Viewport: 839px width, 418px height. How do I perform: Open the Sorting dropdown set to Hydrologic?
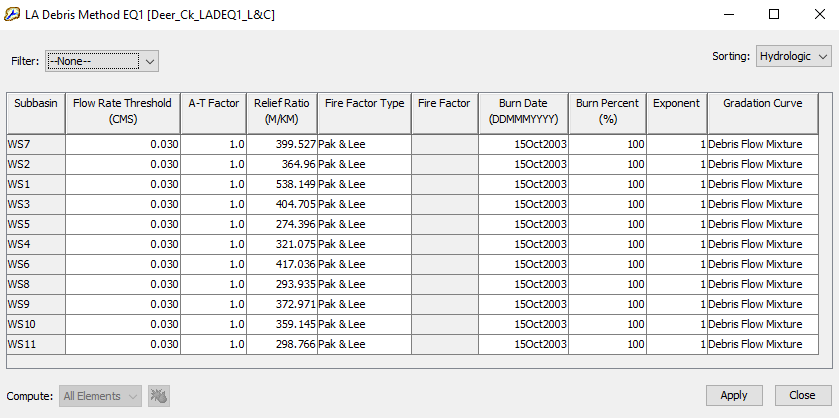pyautogui.click(x=794, y=56)
